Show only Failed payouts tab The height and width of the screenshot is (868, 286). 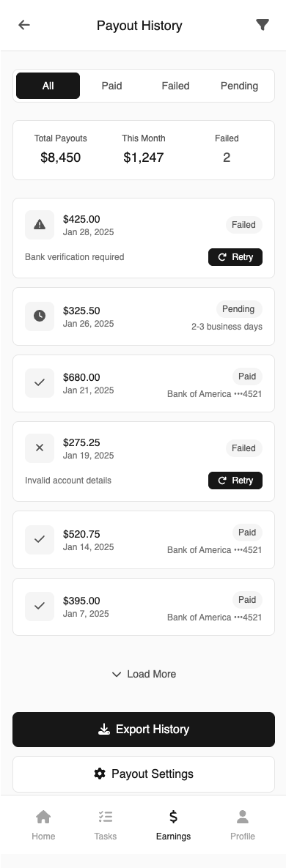(176, 86)
